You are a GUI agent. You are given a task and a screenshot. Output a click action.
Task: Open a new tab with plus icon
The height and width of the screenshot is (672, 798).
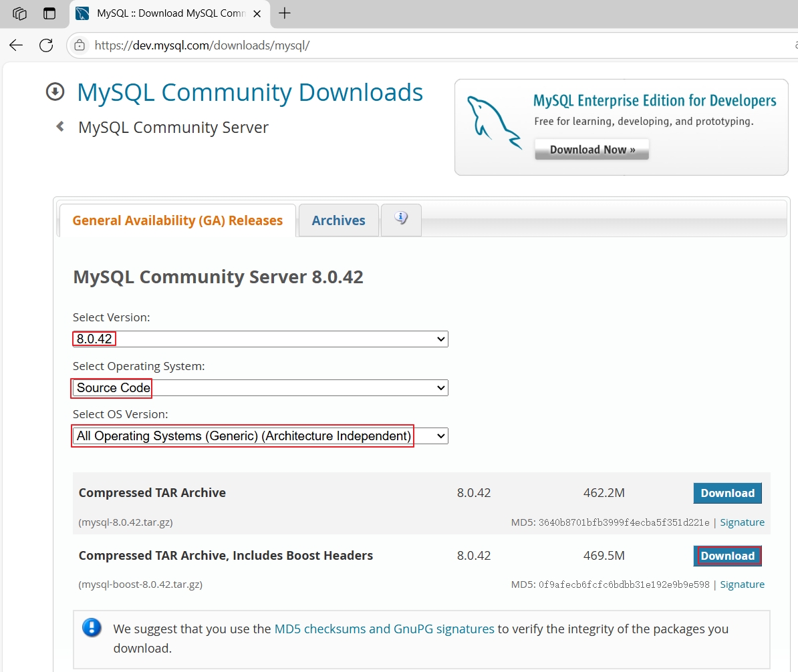click(x=285, y=13)
